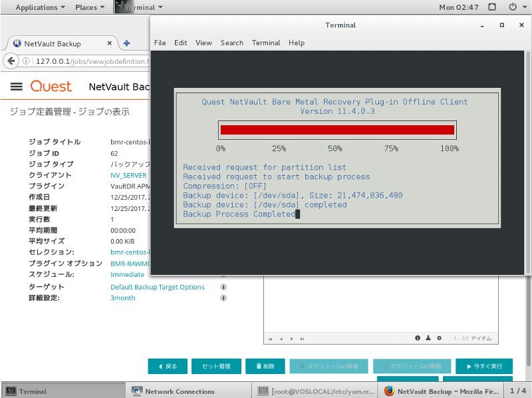Screen dimensions: 532x398
Task: Open the Default Backup Target Options link
Action: pos(158,287)
